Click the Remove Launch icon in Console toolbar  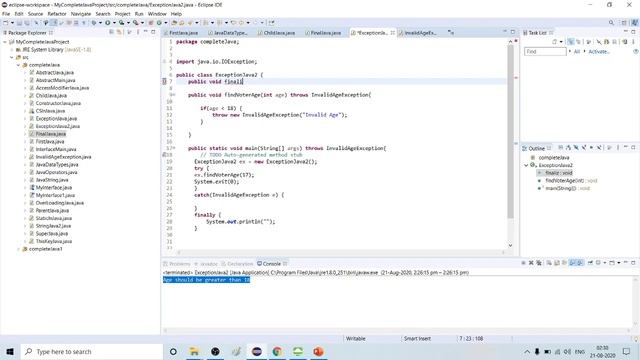tap(531, 263)
